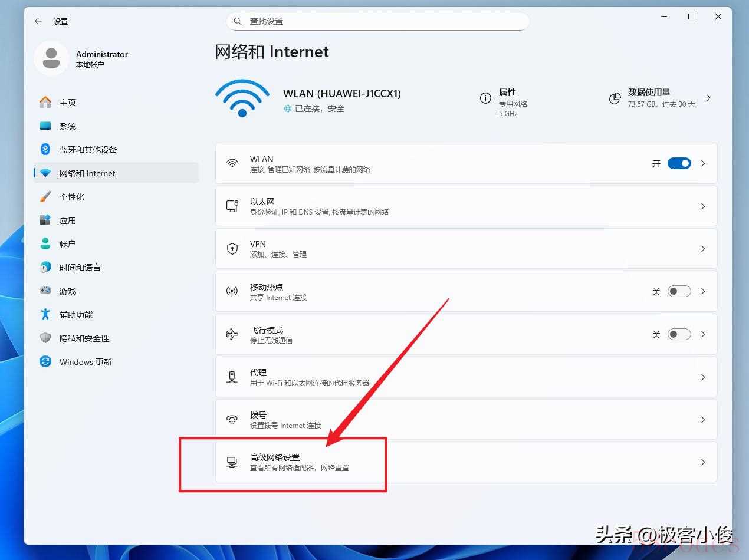Turn on the airplane mode toggle
Viewport: 749px width, 560px height.
679,334
